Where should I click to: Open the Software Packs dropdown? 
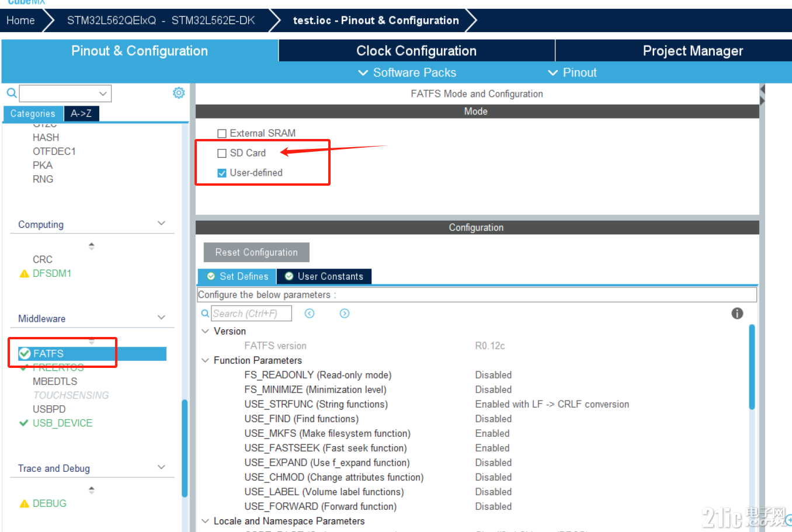[x=407, y=72]
